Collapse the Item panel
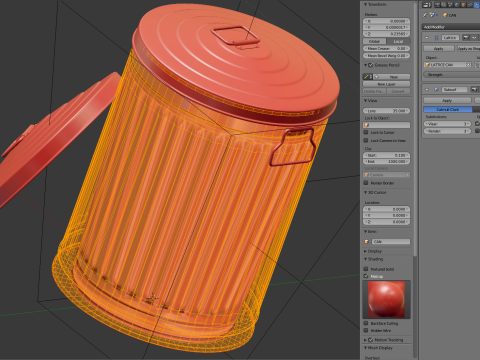The height and width of the screenshot is (360, 480). 365,231
